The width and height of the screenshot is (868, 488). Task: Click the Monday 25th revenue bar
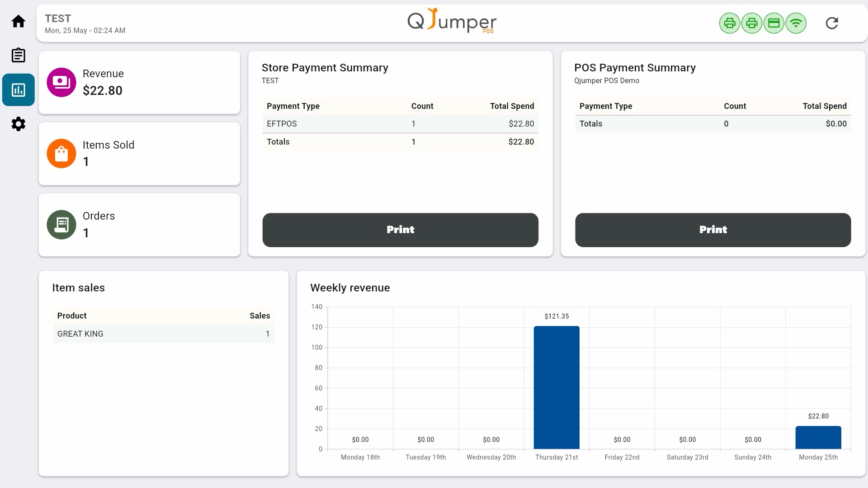(x=818, y=437)
